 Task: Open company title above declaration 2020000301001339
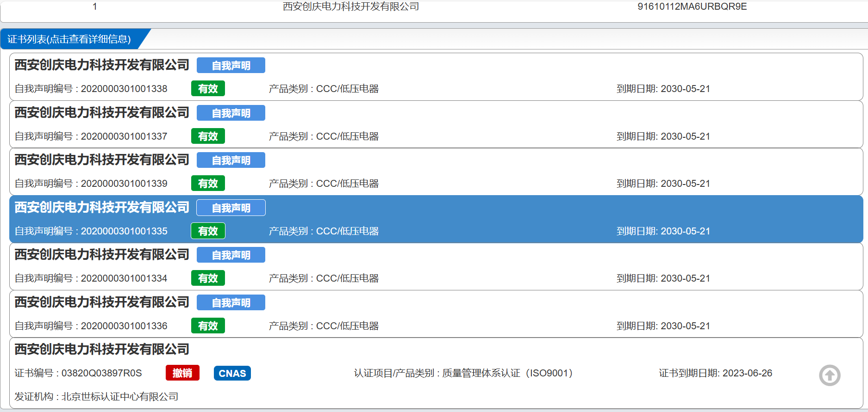[102, 160]
